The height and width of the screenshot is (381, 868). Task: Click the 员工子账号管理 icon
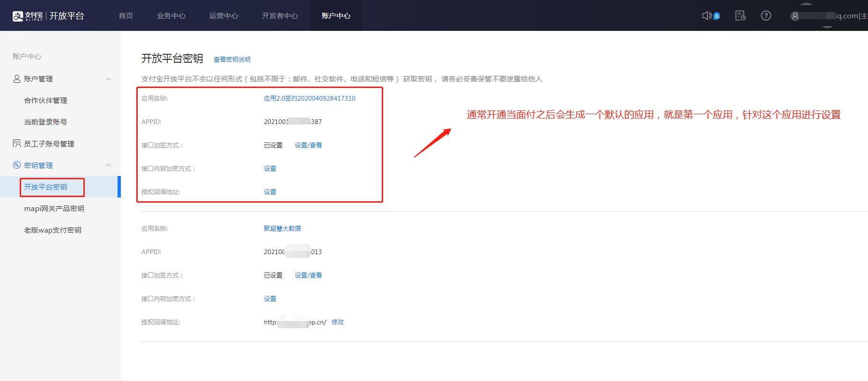(17, 143)
